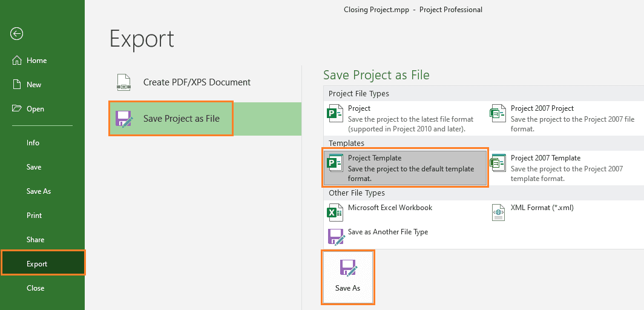Viewport: 644px width, 310px height.
Task: Choose XML Format (*.xml) file type
Action: 566,213
